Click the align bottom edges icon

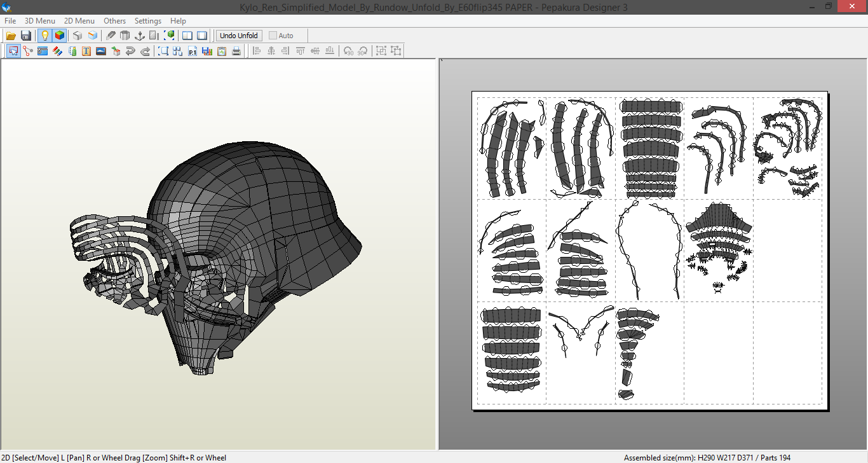click(x=330, y=51)
